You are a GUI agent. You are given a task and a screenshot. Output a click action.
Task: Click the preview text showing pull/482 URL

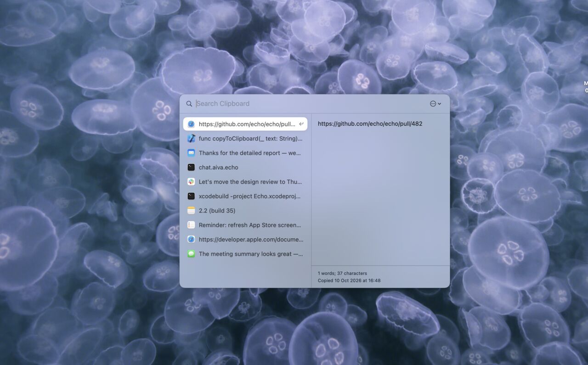click(x=370, y=124)
